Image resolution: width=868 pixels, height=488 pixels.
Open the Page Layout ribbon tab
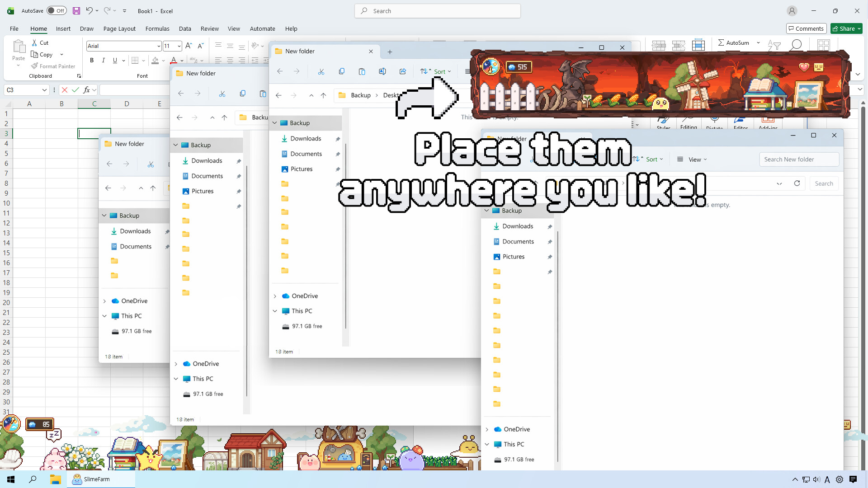[x=119, y=28]
